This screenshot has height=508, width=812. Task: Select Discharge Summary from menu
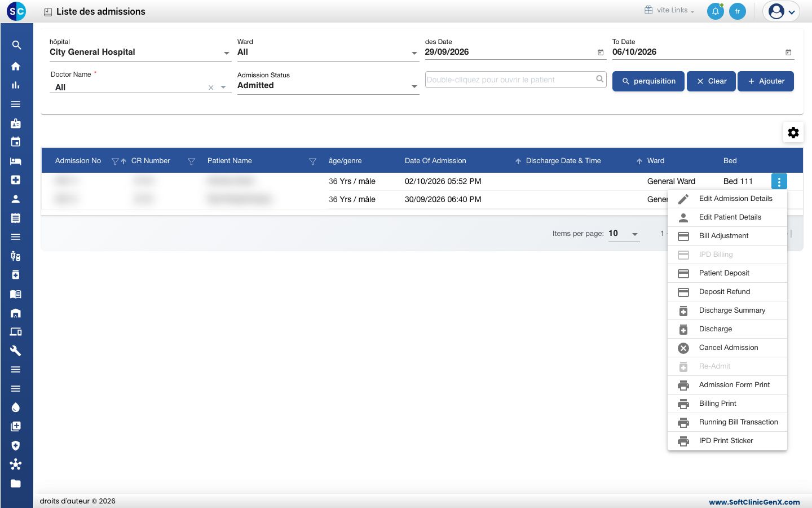pyautogui.click(x=727, y=310)
